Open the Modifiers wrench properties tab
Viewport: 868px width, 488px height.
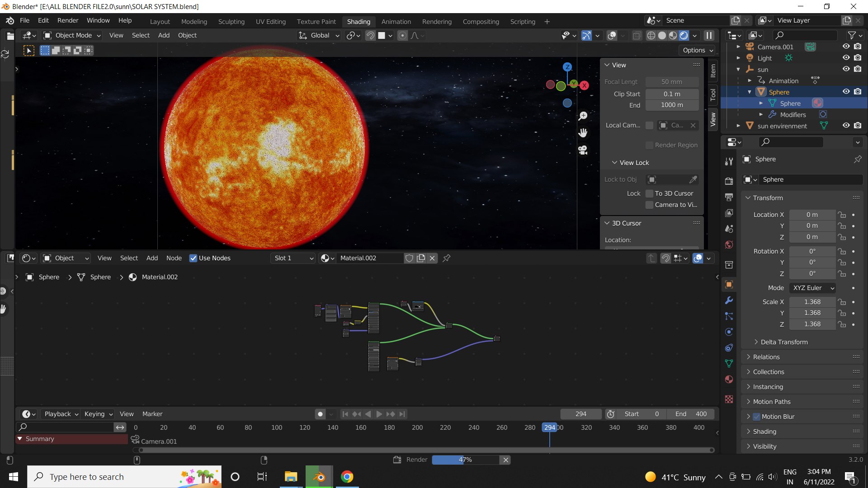tap(729, 300)
